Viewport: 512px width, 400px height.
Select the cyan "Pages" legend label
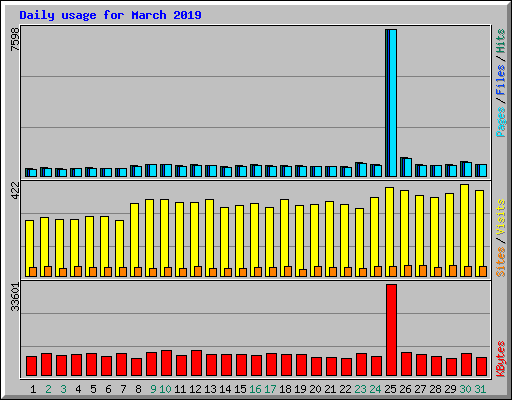tap(501, 122)
